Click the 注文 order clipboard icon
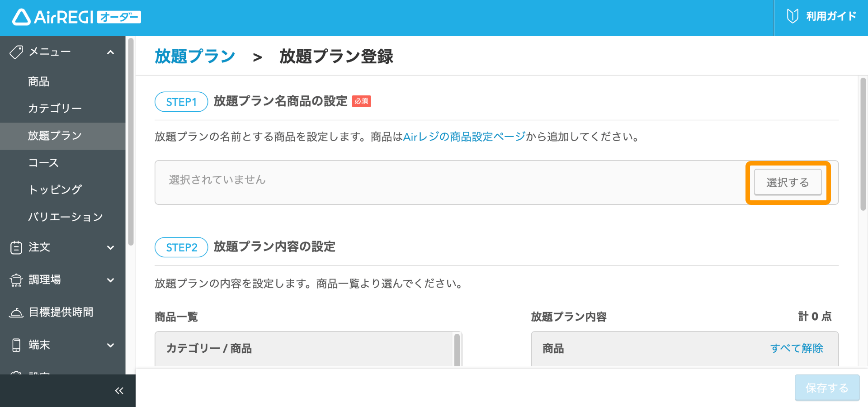This screenshot has width=868, height=407. [x=16, y=247]
